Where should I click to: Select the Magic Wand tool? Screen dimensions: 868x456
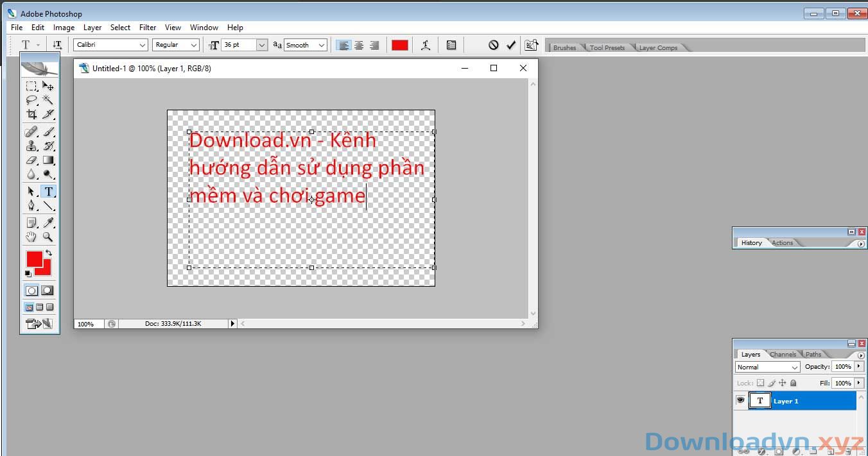(x=48, y=100)
